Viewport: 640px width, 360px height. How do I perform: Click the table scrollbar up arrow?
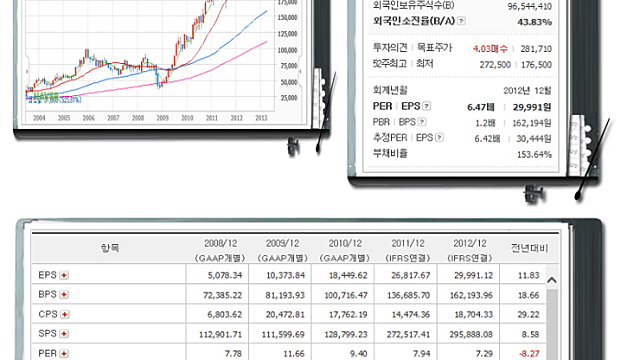[552, 280]
